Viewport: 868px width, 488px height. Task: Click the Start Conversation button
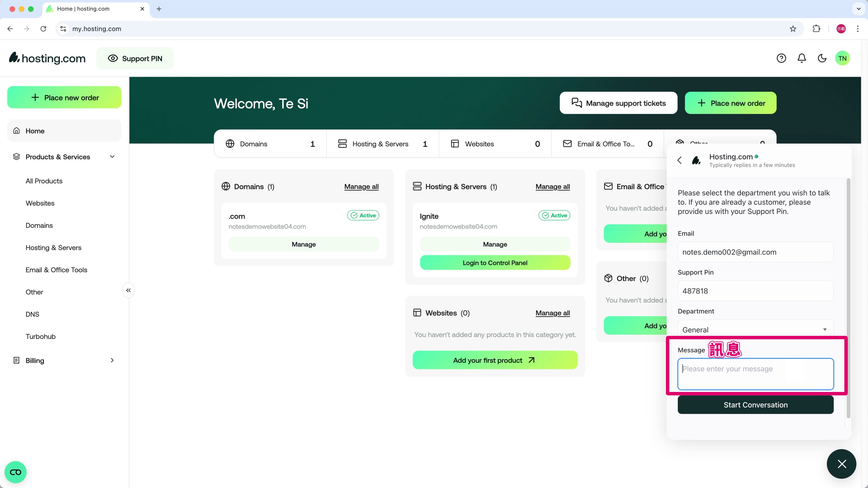pos(755,405)
